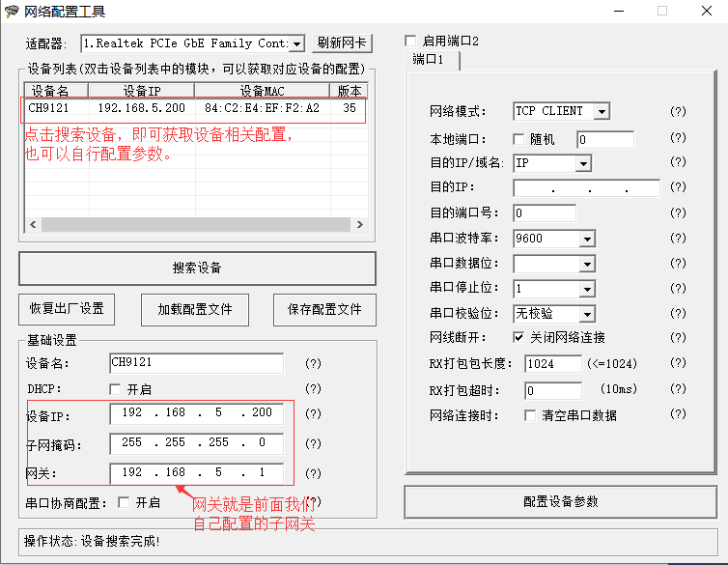Sort by the 设备IP column header
Image resolution: width=728 pixels, height=565 pixels.
click(142, 91)
